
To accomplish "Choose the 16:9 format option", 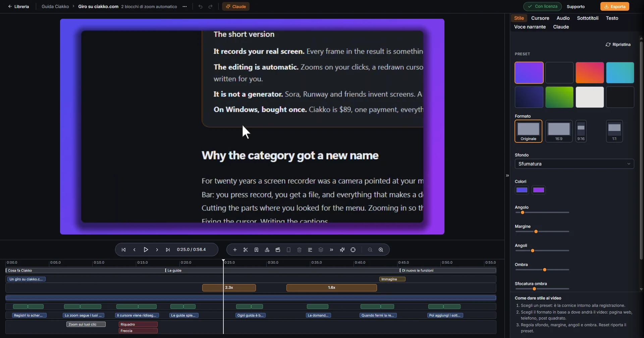I will 559,131.
